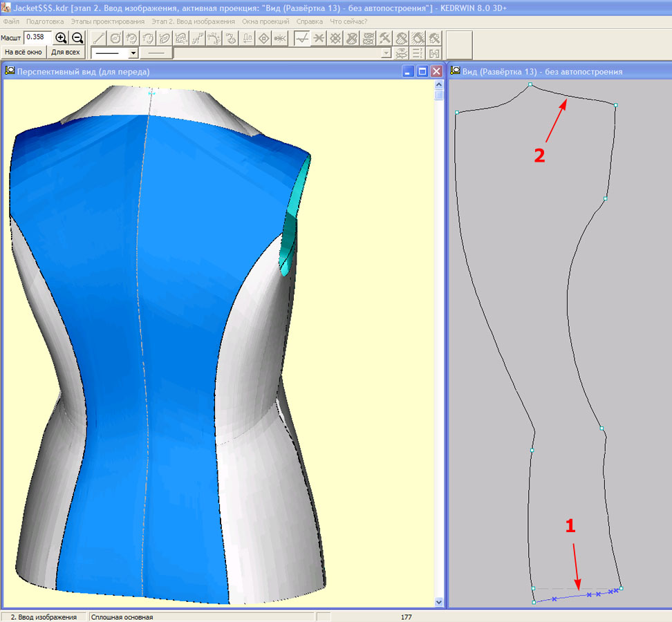Select the stepped polyline tool icon
This screenshot has width=672, height=622.
197,39
